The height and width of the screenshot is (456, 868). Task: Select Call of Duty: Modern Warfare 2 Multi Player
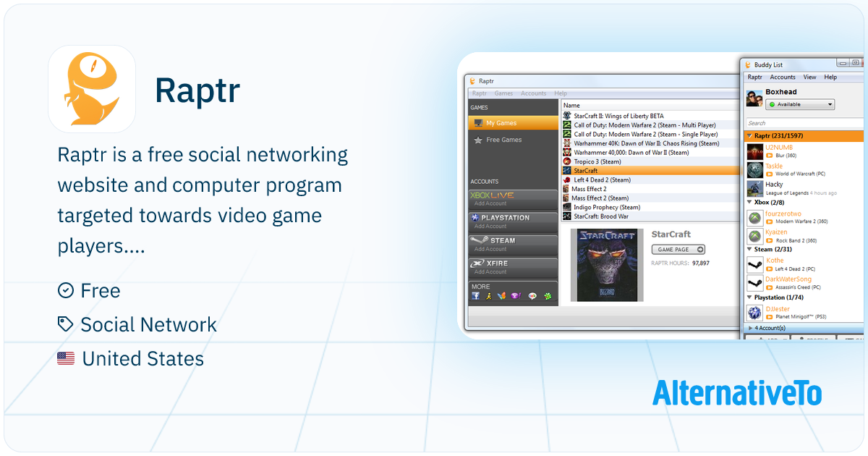tap(650, 125)
